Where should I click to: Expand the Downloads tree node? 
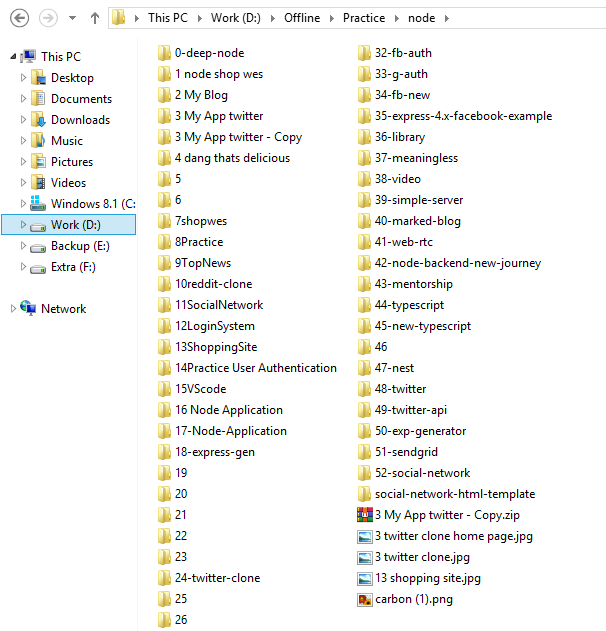[x=23, y=120]
